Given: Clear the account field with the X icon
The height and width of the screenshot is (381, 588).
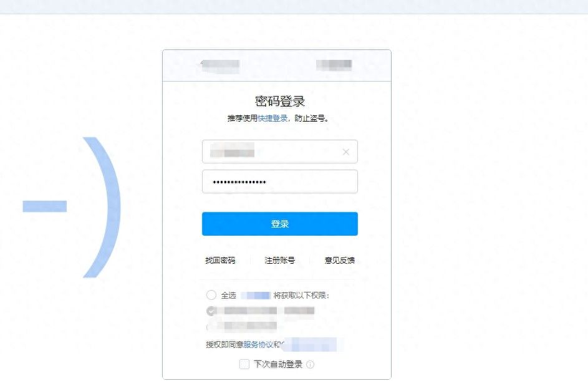Looking at the screenshot, I should pyautogui.click(x=345, y=152).
